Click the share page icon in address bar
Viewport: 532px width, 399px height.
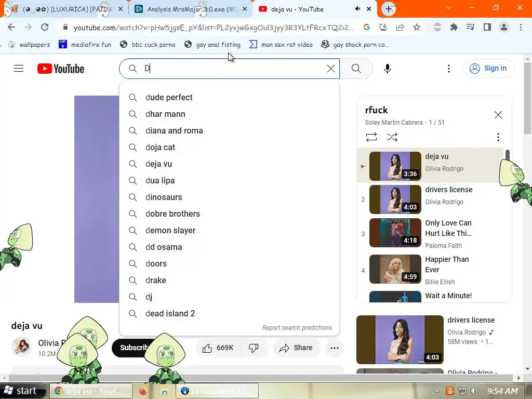[x=400, y=27]
